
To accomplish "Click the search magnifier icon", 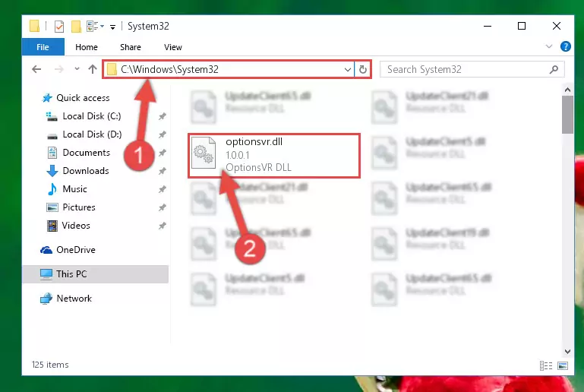I will 554,69.
